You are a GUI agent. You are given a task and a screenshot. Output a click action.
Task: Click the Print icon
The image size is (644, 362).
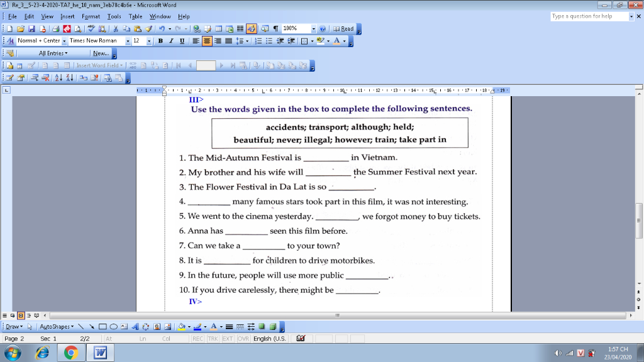(55, 29)
